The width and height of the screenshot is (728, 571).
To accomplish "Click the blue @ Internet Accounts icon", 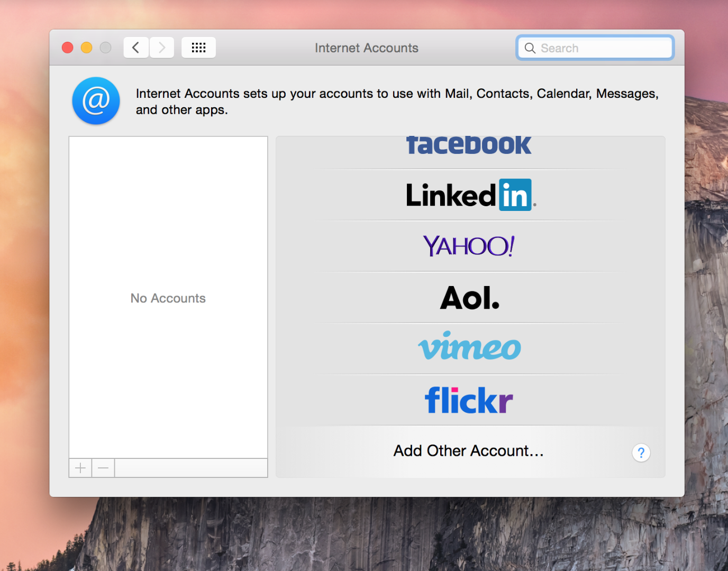I will (x=96, y=101).
